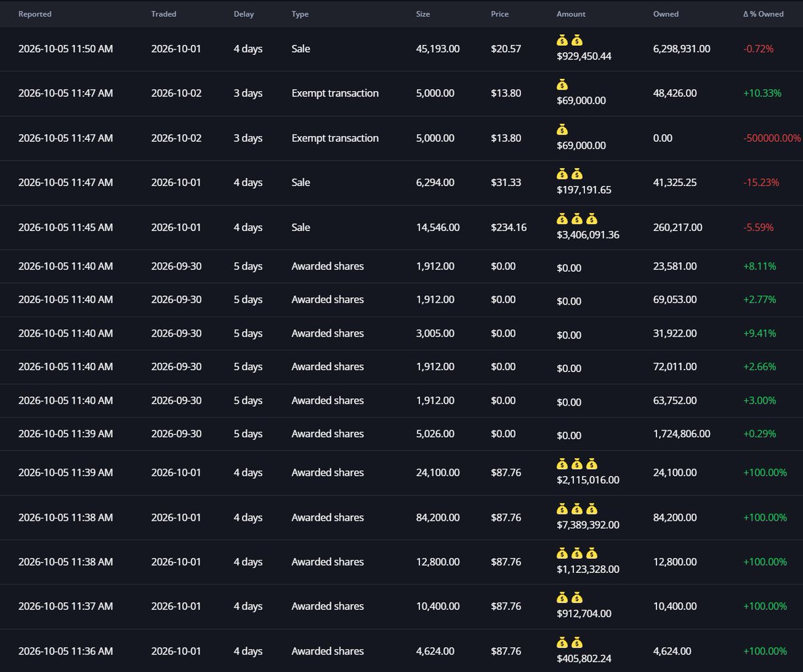Click the money bag icons above $929,450.44

570,40
